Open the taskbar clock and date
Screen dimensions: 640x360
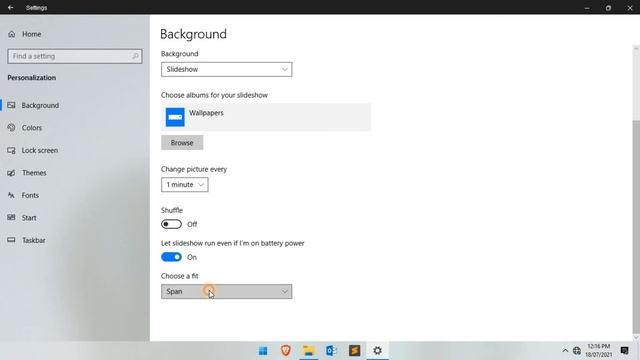(x=599, y=351)
